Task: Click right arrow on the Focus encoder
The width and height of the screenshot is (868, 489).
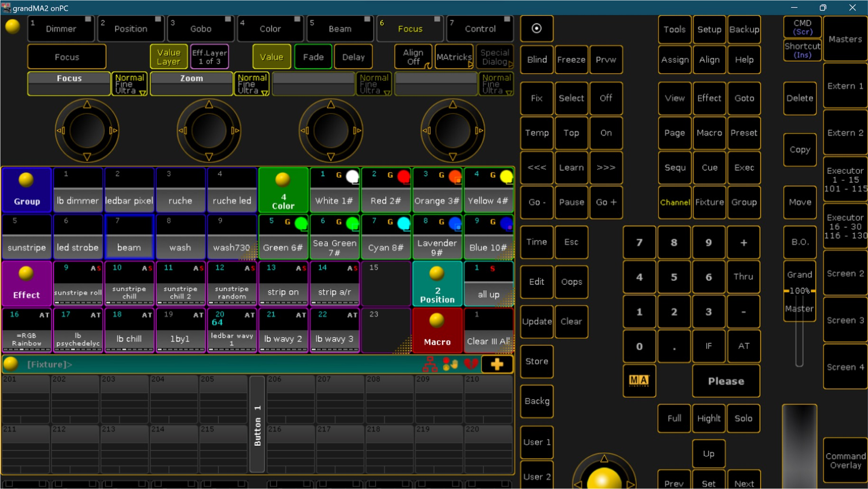Action: click(x=113, y=130)
